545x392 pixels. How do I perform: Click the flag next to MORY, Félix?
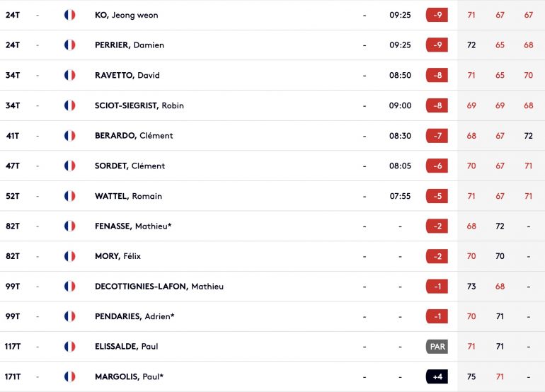(x=70, y=256)
